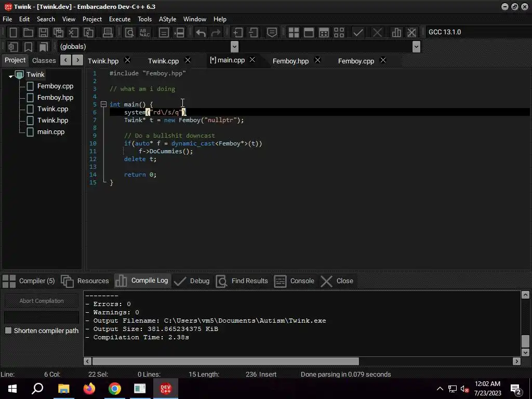Open the Console bottom tab
The width and height of the screenshot is (532, 399).
tap(295, 281)
